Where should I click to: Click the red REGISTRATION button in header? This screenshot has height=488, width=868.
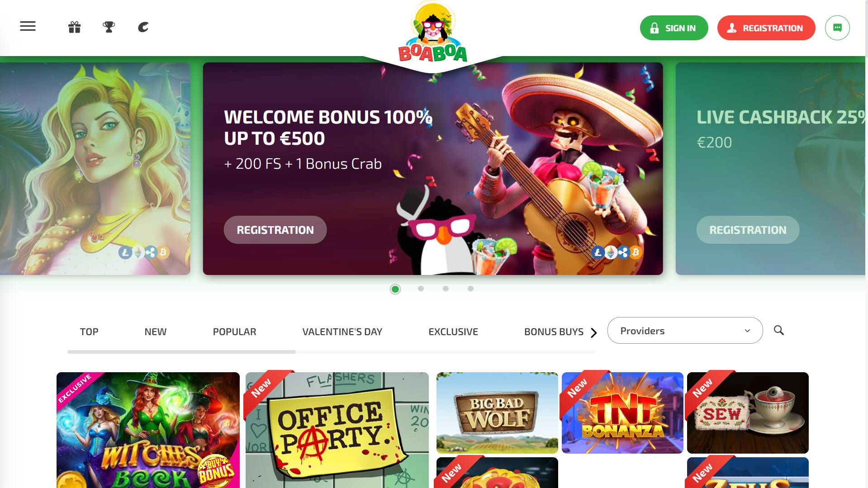coord(766,28)
